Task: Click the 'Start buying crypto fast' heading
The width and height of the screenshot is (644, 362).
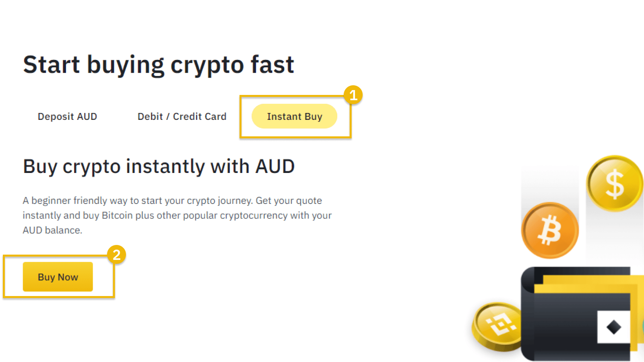Action: tap(159, 65)
